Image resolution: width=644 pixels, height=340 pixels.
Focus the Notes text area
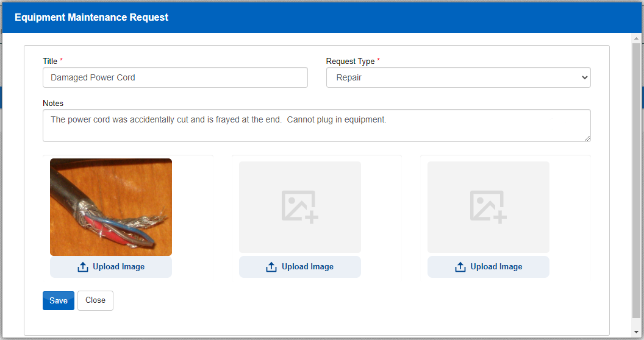coord(316,125)
